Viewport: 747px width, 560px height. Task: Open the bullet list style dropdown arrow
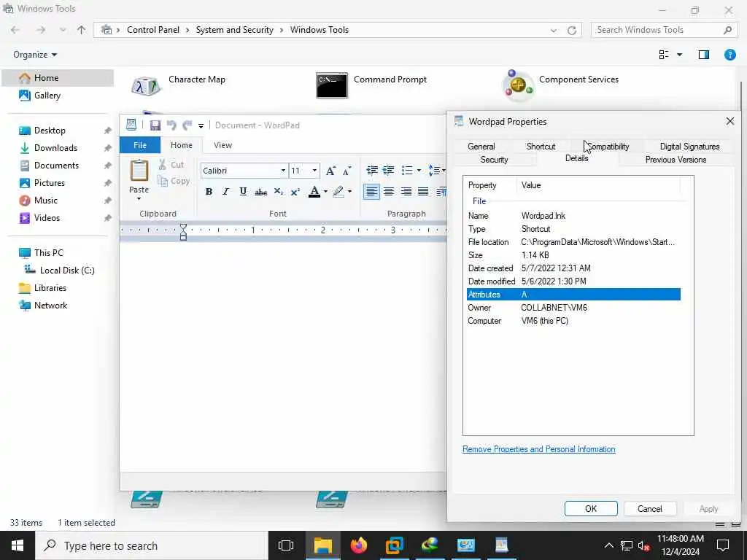tap(419, 171)
